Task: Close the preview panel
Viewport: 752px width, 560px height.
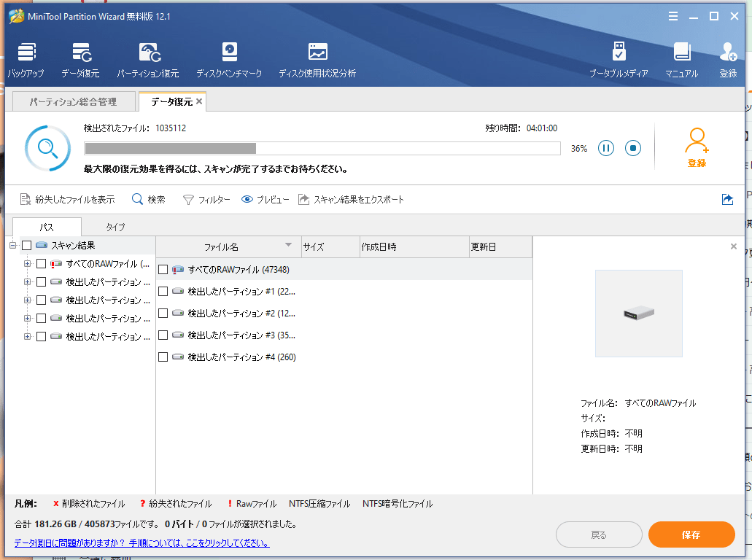Action: coord(733,246)
